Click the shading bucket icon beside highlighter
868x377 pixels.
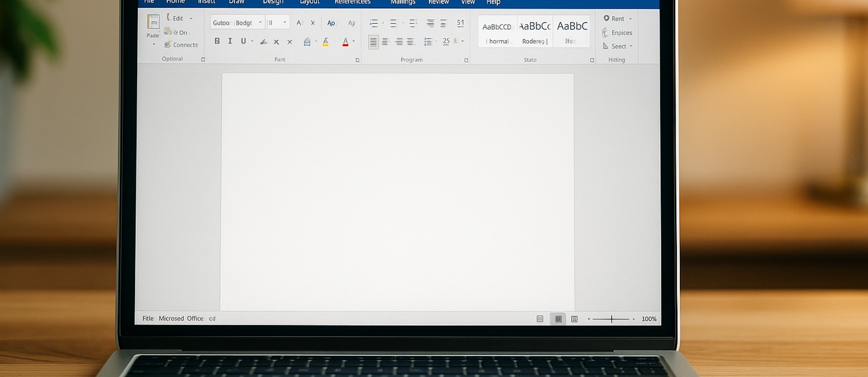(x=307, y=42)
